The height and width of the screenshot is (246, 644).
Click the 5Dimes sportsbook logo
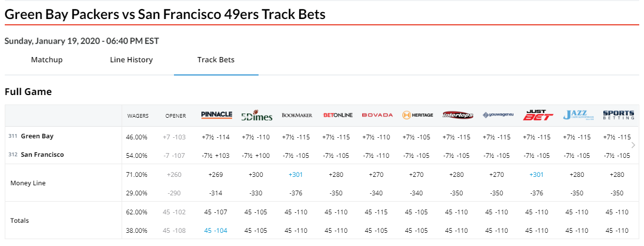(256, 116)
